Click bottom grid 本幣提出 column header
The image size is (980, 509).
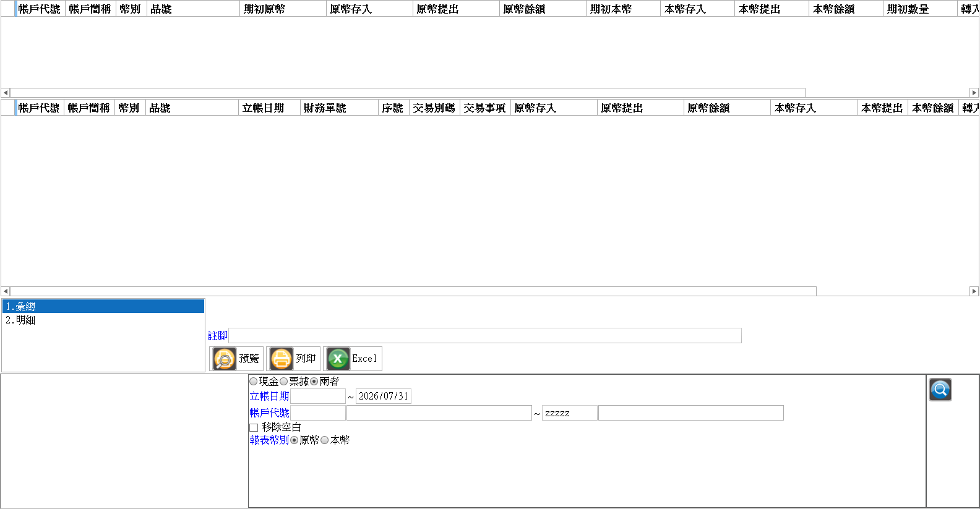point(882,108)
